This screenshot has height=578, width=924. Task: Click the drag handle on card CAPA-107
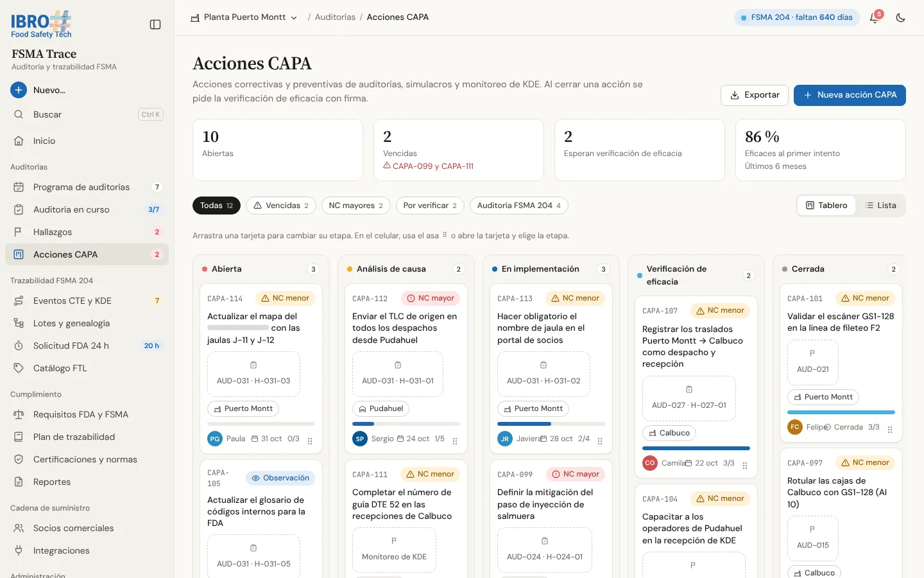point(745,466)
